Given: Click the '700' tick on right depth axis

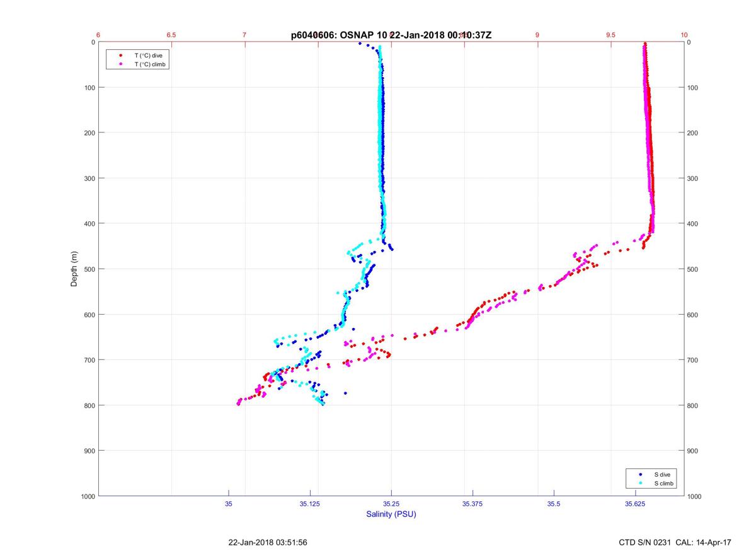Looking at the screenshot, I should pyautogui.click(x=694, y=360).
